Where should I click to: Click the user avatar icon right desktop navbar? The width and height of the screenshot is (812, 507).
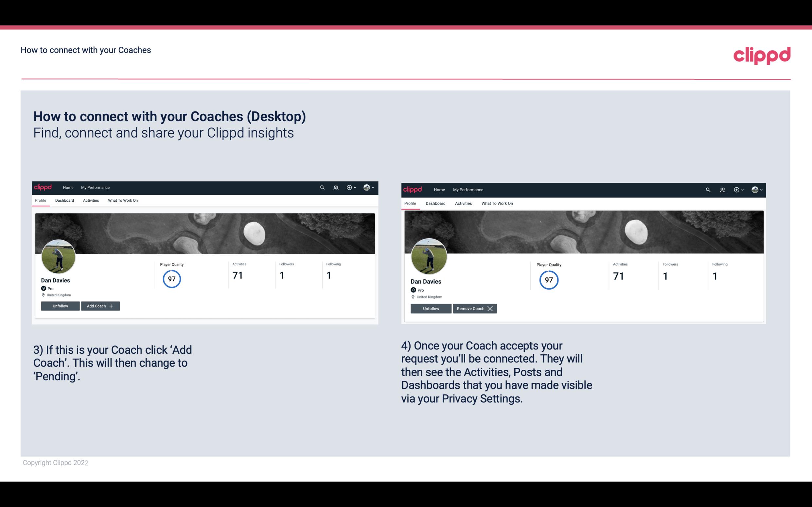click(x=755, y=189)
